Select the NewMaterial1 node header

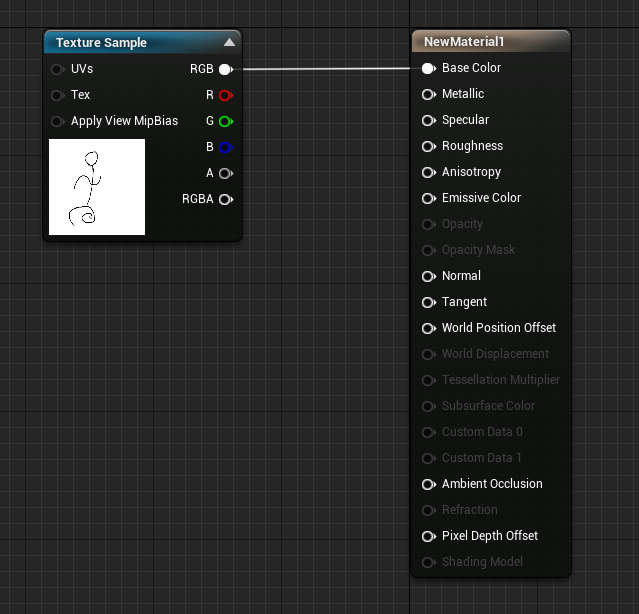pos(491,42)
